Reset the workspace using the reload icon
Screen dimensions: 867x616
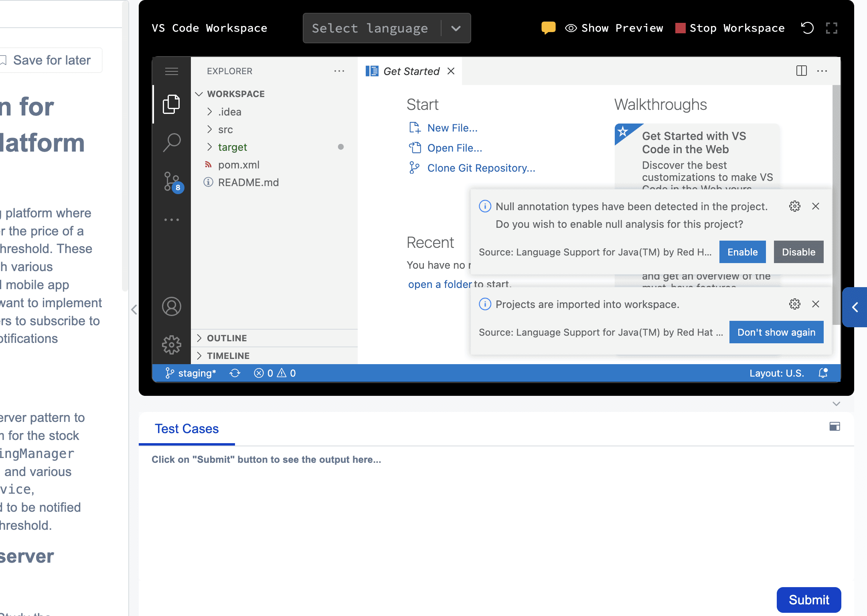(807, 28)
